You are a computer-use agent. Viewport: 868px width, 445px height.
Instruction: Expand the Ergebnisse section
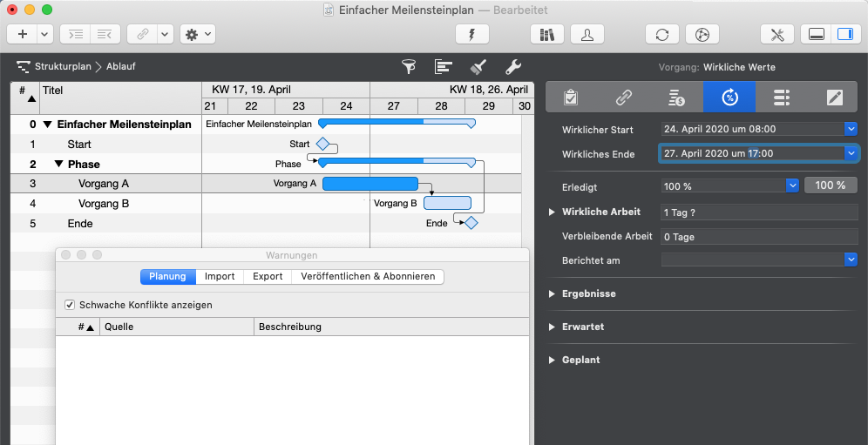click(553, 294)
